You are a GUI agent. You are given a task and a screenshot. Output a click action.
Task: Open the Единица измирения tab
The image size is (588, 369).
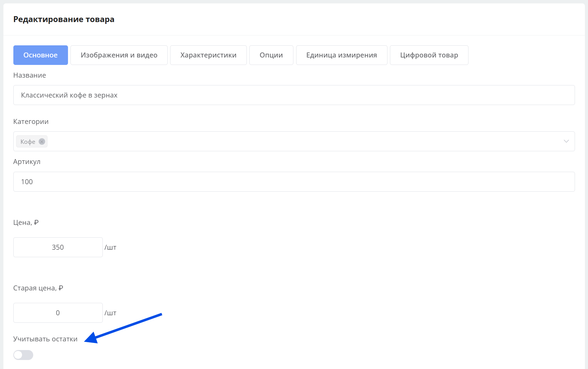click(x=341, y=55)
